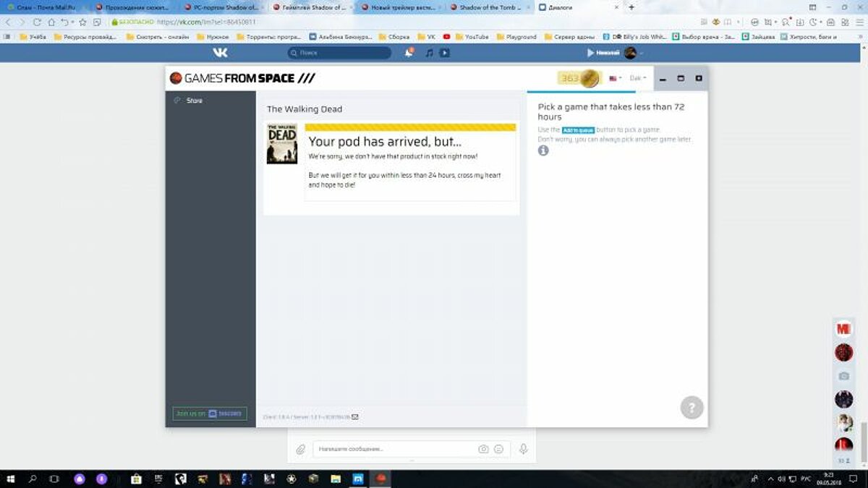The height and width of the screenshot is (488, 868).
Task: Click the gold coin balance icon
Action: click(x=590, y=78)
